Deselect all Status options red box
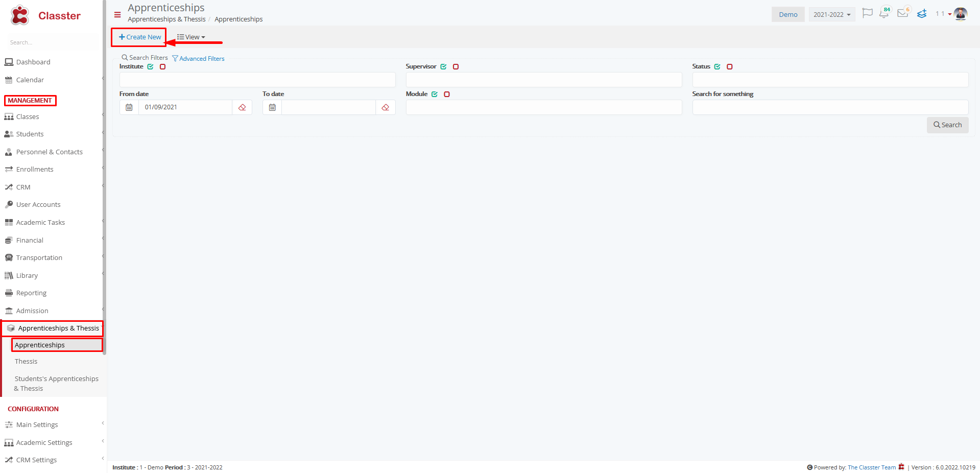Viewport: 980px width, 473px height. point(730,66)
